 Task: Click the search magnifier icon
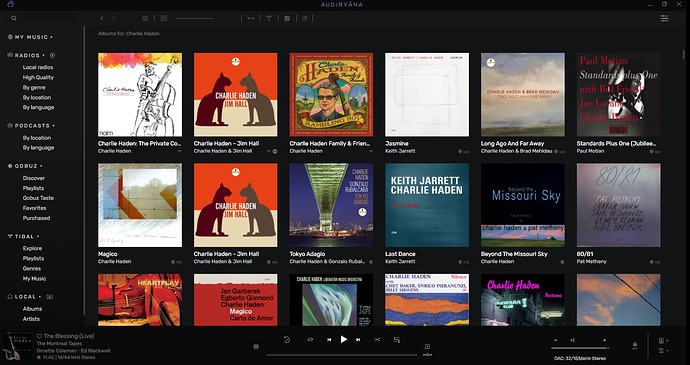point(14,18)
